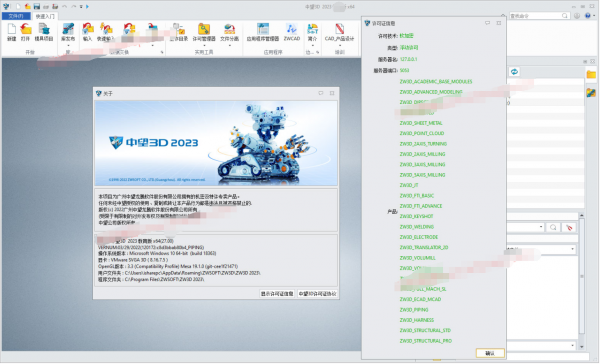Click ZW3D_ECAD_MCAD license entry
Screen dimensions: 600x364
pos(420,299)
